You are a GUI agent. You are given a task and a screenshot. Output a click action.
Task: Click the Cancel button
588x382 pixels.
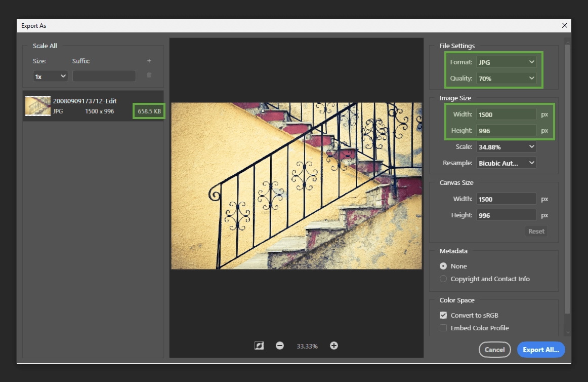coord(494,350)
